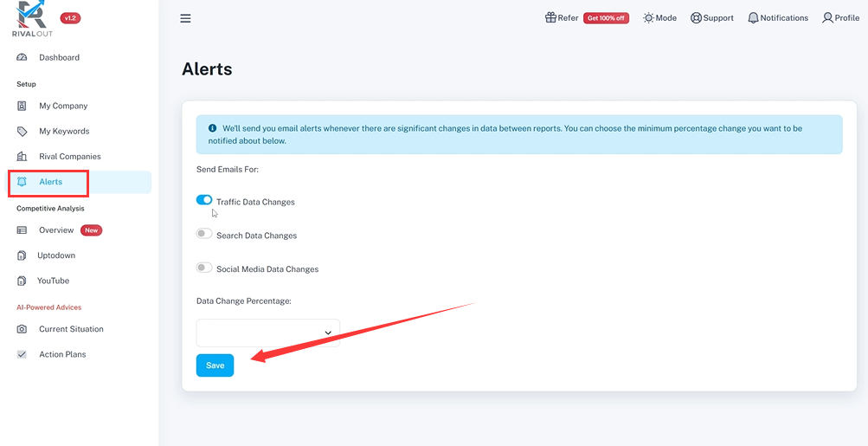Click the Current Situation camera icon
868x446 pixels.
pyautogui.click(x=22, y=328)
